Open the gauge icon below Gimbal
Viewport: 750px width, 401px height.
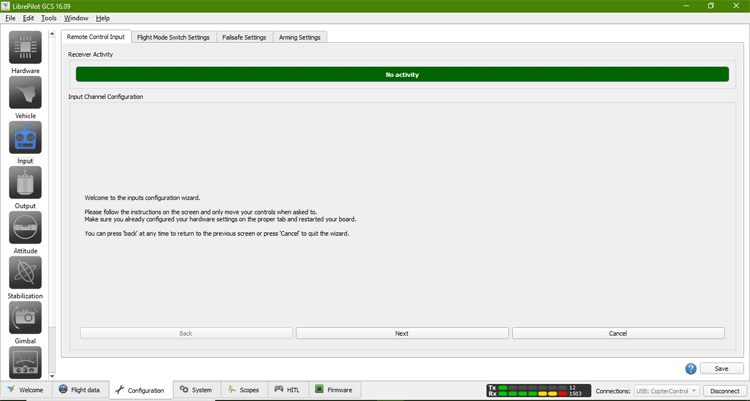[x=25, y=362]
